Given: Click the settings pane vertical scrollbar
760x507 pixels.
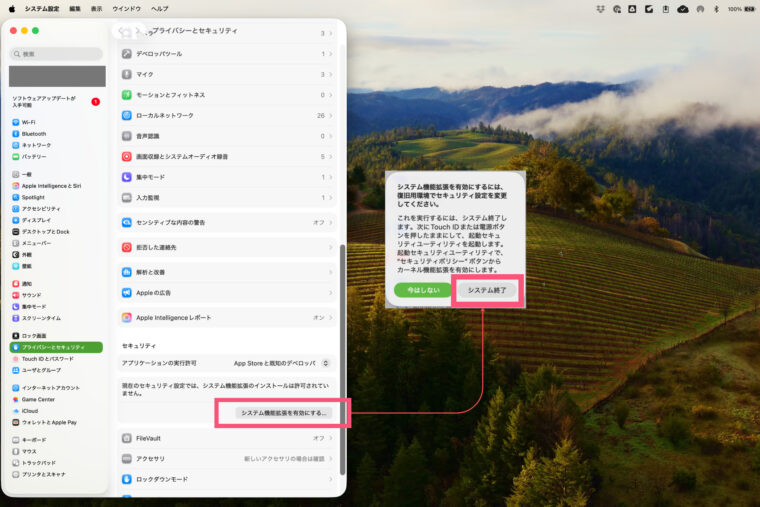Looking at the screenshot, I should (342, 360).
